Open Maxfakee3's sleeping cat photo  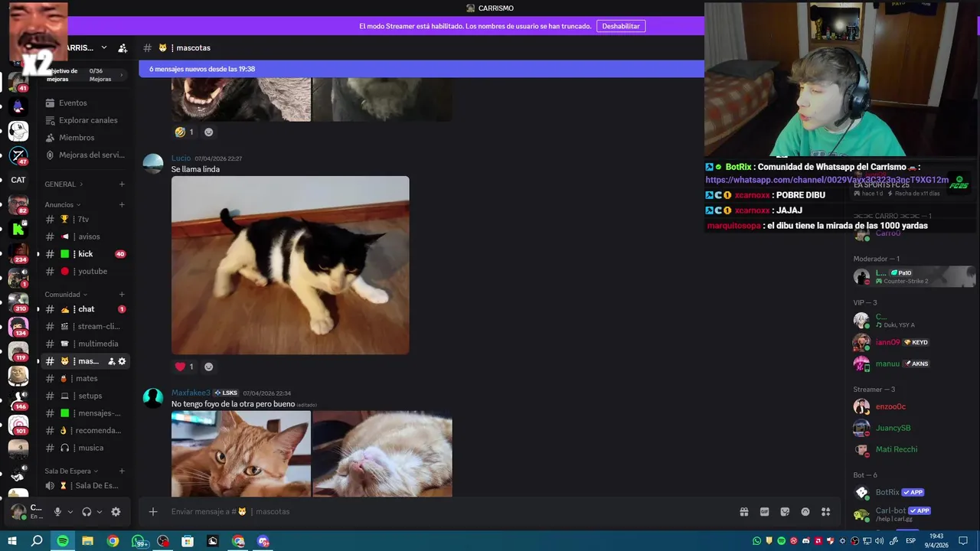tap(382, 454)
